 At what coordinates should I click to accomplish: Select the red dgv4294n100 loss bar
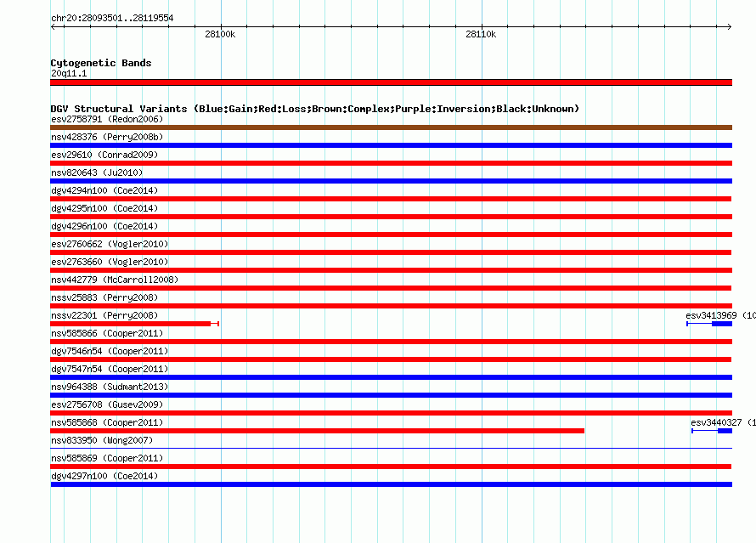(391, 199)
